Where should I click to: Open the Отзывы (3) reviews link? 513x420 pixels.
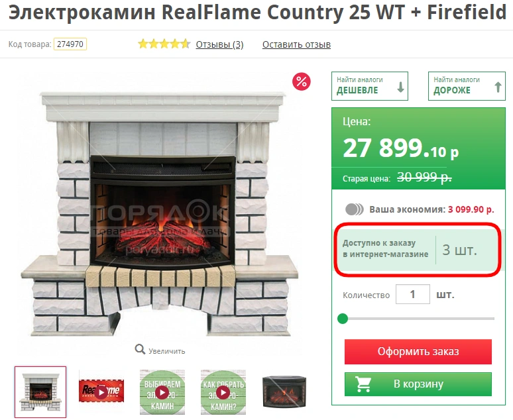(219, 44)
